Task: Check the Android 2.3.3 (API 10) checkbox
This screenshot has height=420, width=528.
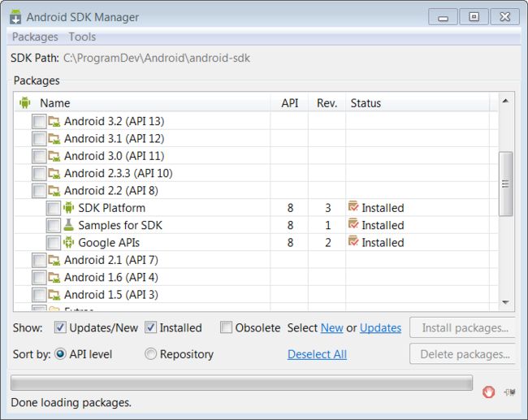Action: (x=39, y=173)
